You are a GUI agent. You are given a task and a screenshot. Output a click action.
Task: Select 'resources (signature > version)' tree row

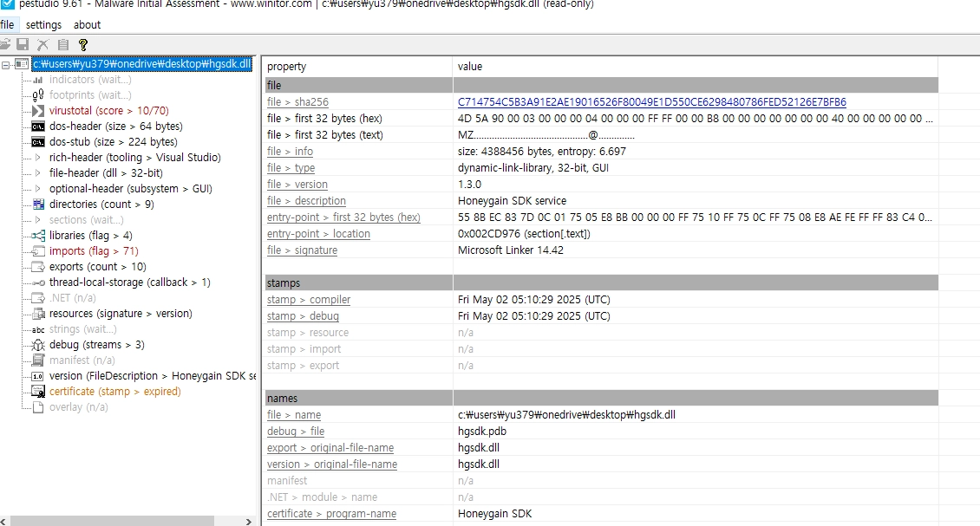[x=121, y=314]
